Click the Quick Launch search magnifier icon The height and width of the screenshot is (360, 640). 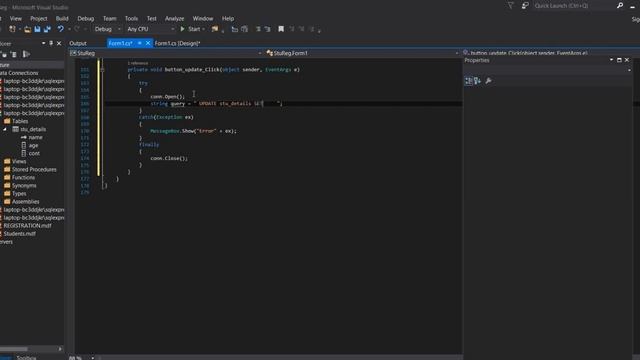620,6
